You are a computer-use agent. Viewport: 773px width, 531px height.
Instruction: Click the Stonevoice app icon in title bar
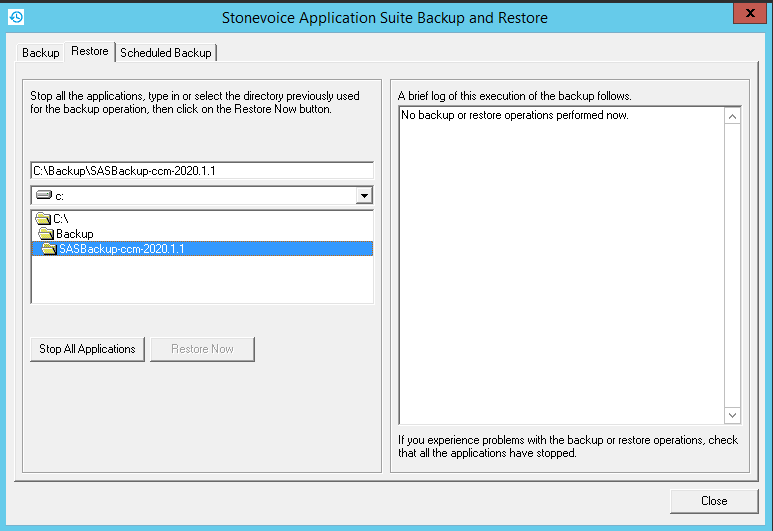(15, 17)
